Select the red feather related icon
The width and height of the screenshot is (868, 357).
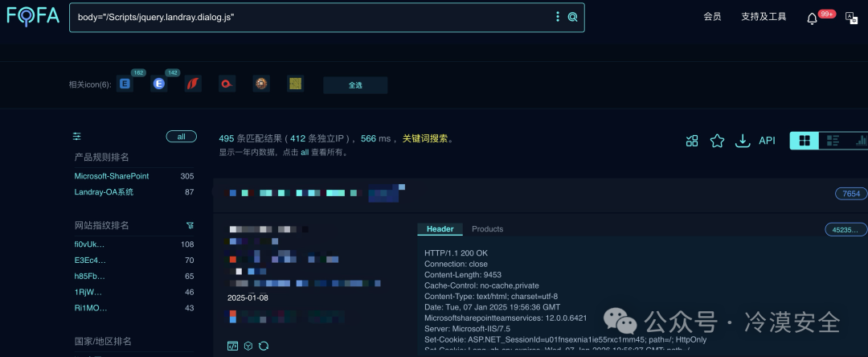193,84
